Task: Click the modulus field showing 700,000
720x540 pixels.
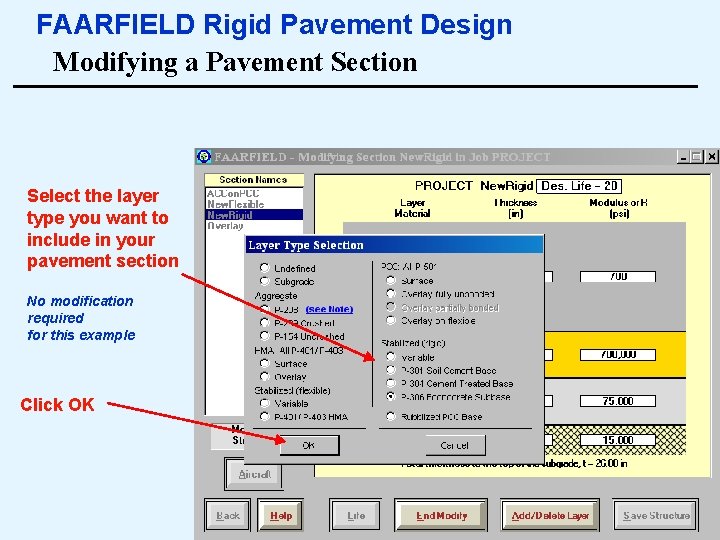Action: point(618,354)
